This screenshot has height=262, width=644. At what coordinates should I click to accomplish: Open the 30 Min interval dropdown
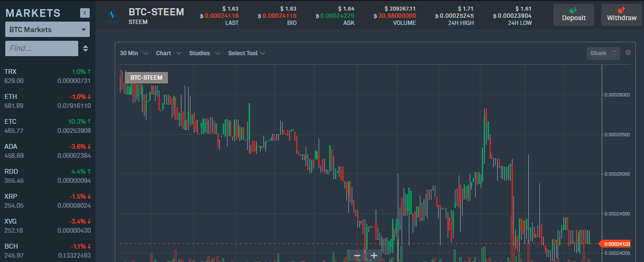(x=134, y=53)
